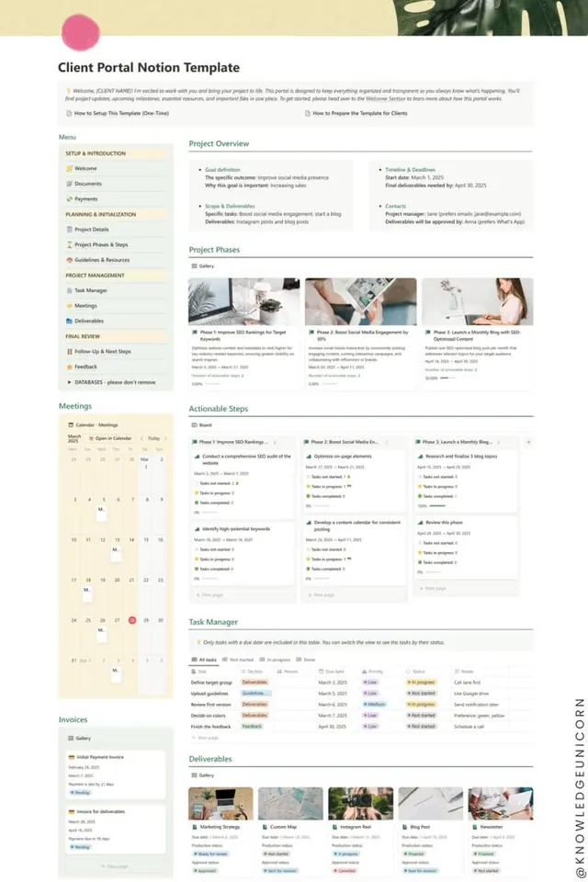Click the Feedback section tag on Finish the feedback
Viewport: 588px width, 882px height.
click(x=252, y=726)
